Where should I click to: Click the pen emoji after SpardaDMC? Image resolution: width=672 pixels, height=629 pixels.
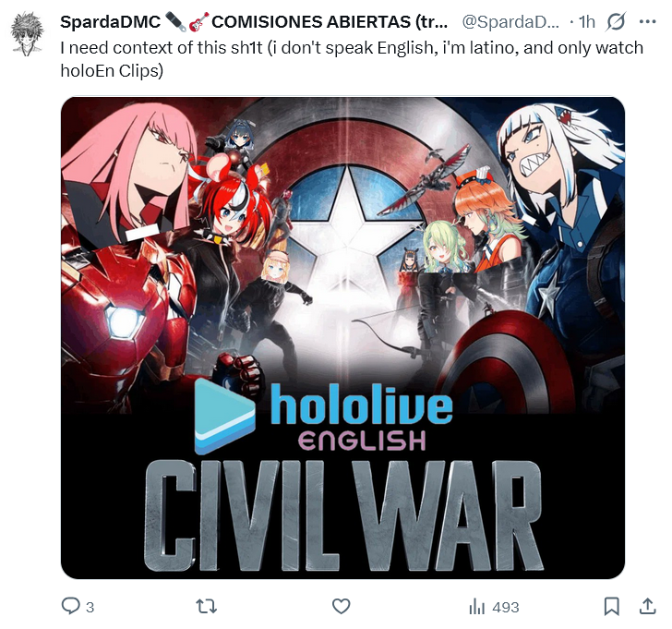click(x=175, y=22)
